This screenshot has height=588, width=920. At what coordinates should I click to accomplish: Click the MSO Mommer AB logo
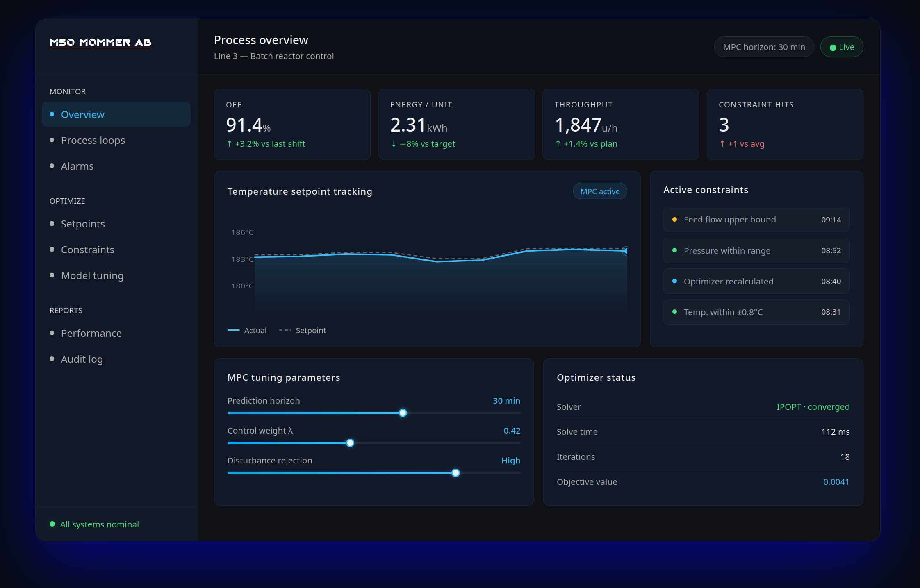click(x=100, y=42)
